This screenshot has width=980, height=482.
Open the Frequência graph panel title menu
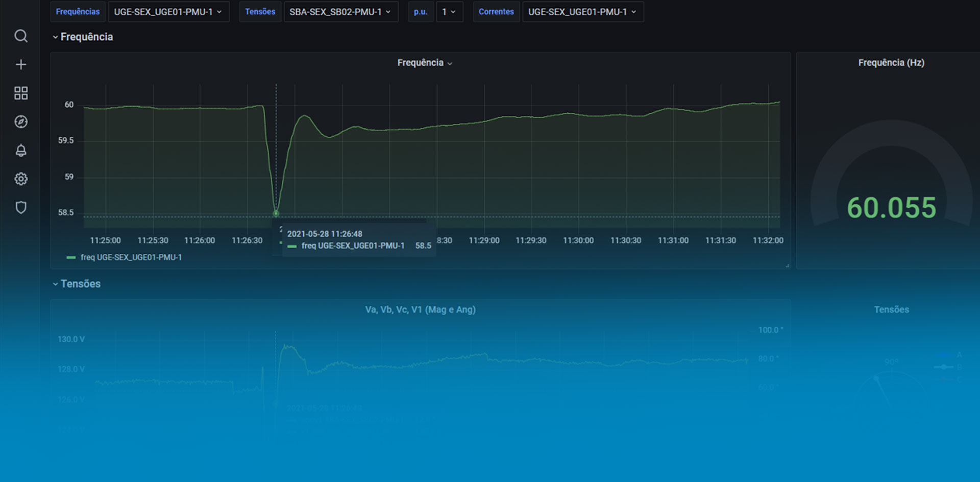coord(424,63)
